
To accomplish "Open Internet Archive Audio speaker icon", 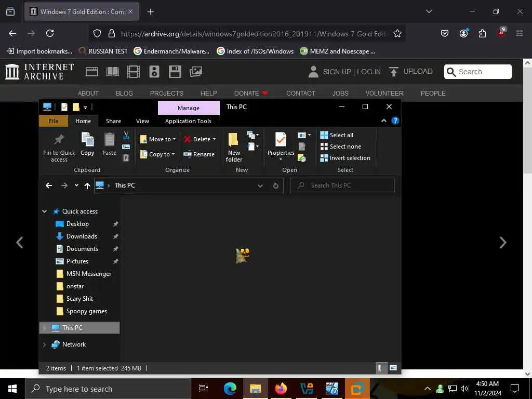I will pos(154,72).
